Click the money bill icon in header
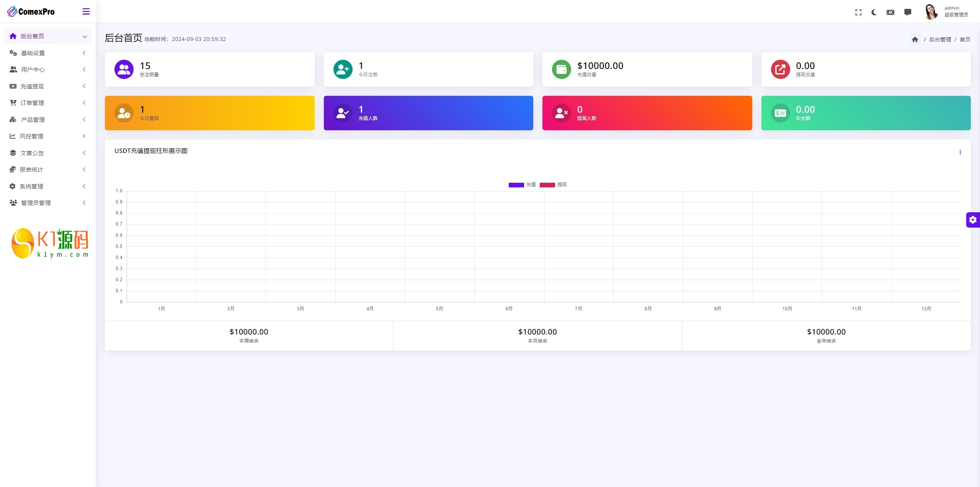This screenshot has height=487, width=980. coord(890,12)
